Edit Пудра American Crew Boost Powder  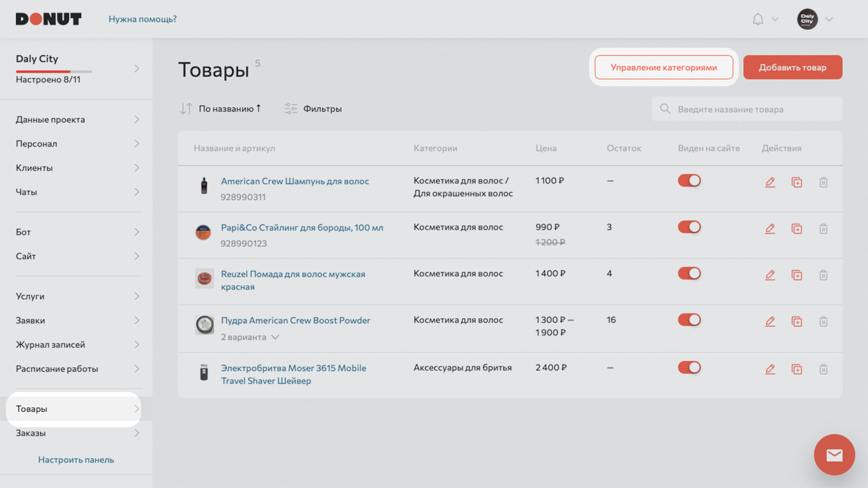[770, 321]
